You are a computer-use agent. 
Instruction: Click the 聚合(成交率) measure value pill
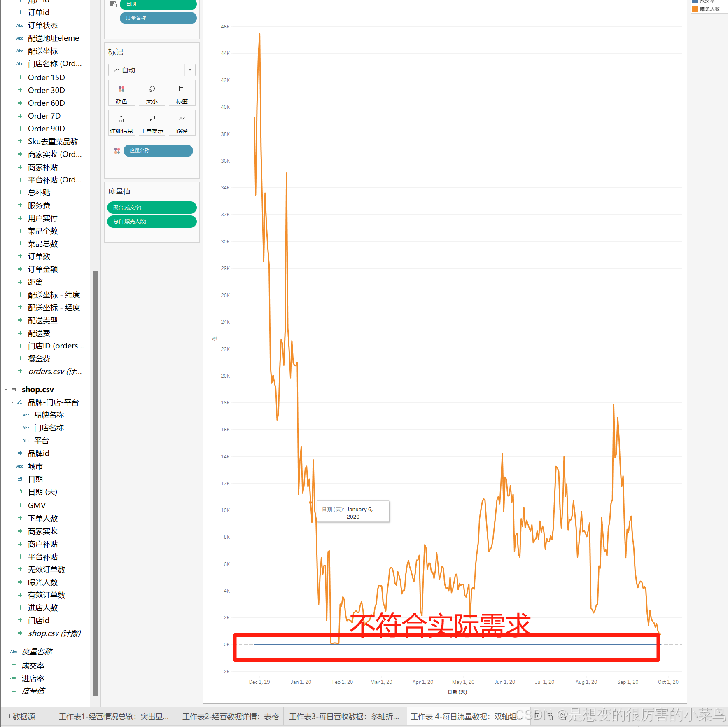coord(152,208)
